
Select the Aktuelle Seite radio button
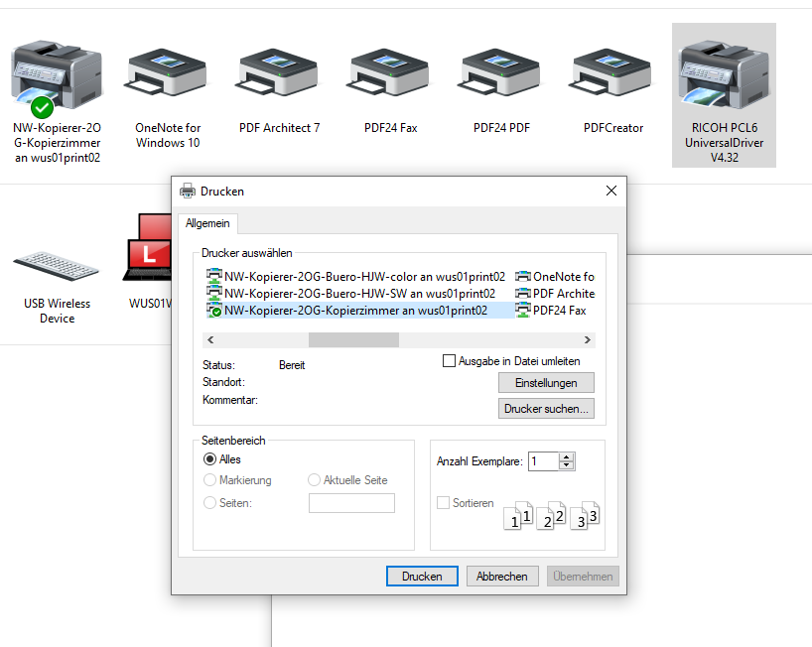[x=314, y=480]
